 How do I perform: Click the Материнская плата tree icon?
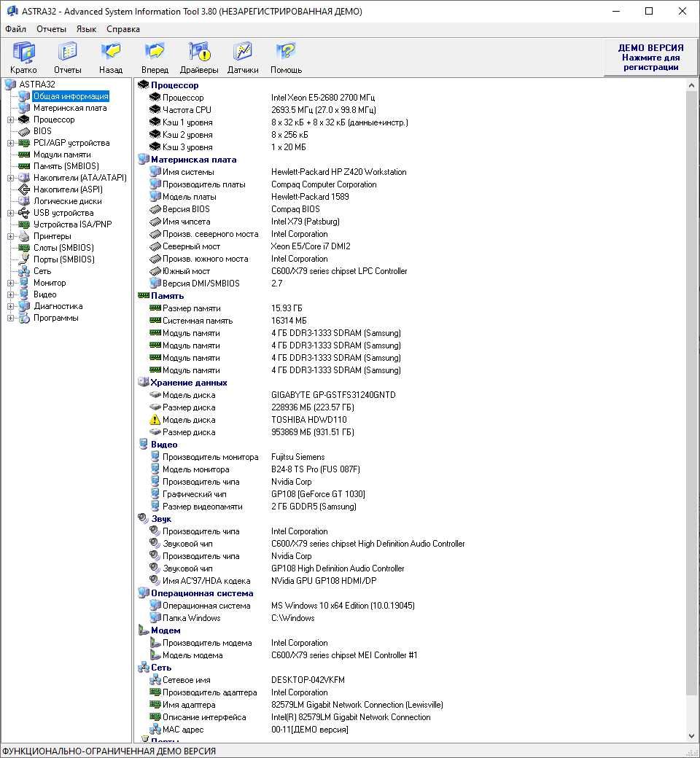coord(24,108)
